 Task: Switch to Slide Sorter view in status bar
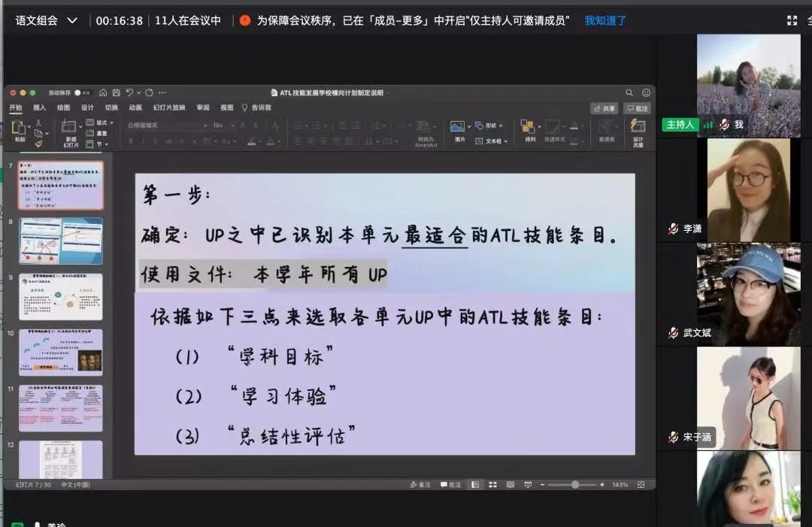coord(492,485)
